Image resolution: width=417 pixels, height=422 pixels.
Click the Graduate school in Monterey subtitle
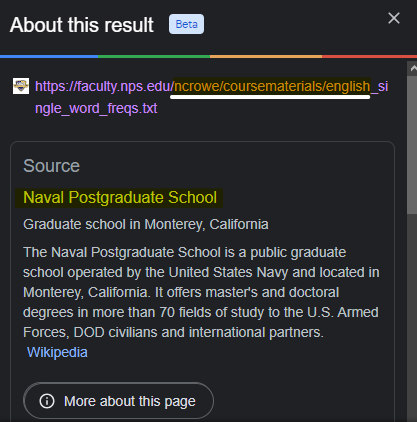(x=146, y=224)
